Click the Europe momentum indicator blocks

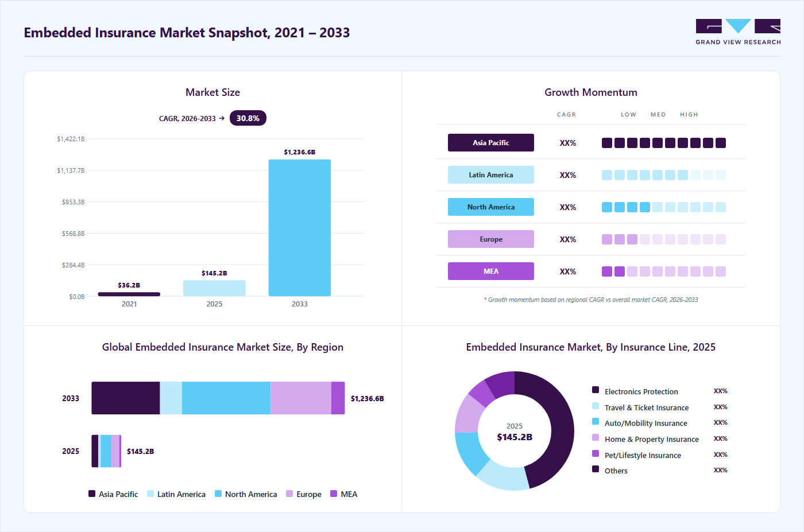664,239
